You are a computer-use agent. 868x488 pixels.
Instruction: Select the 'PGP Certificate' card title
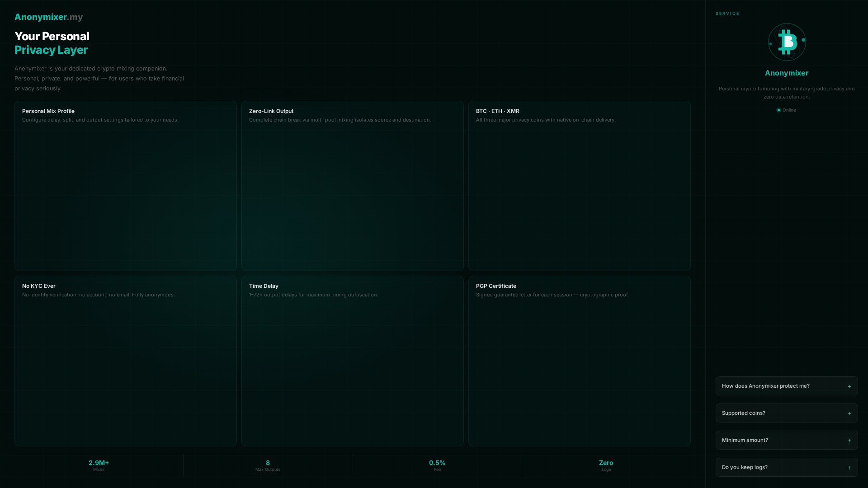pos(496,286)
